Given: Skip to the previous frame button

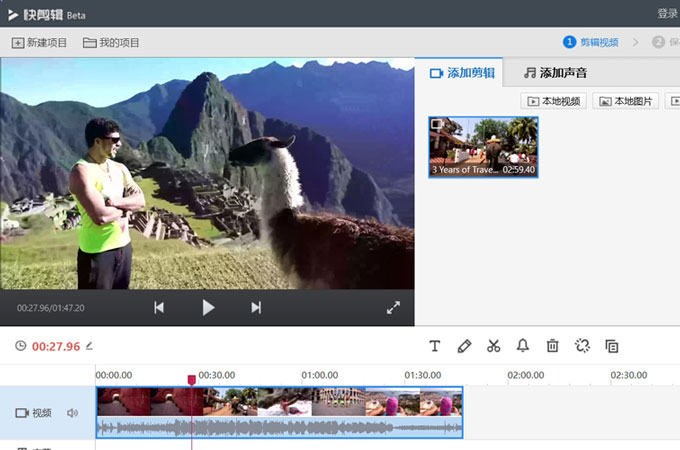Looking at the screenshot, I should click(159, 308).
